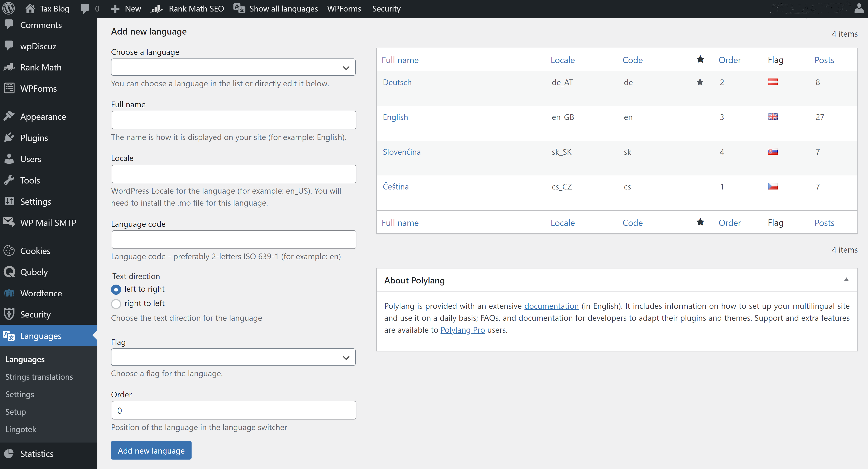The image size is (868, 469).
Task: Edit the Slovenčina language
Action: click(401, 152)
